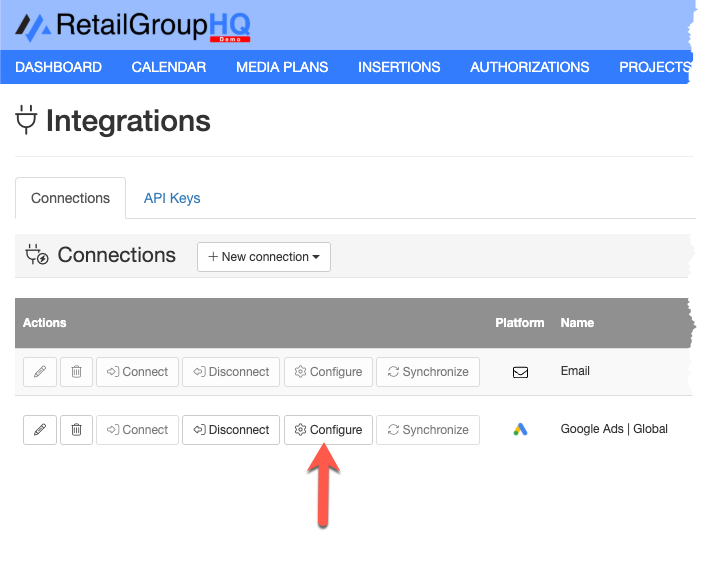Click the pencil edit icon for Email
The height and width of the screenshot is (578, 722).
(x=40, y=372)
